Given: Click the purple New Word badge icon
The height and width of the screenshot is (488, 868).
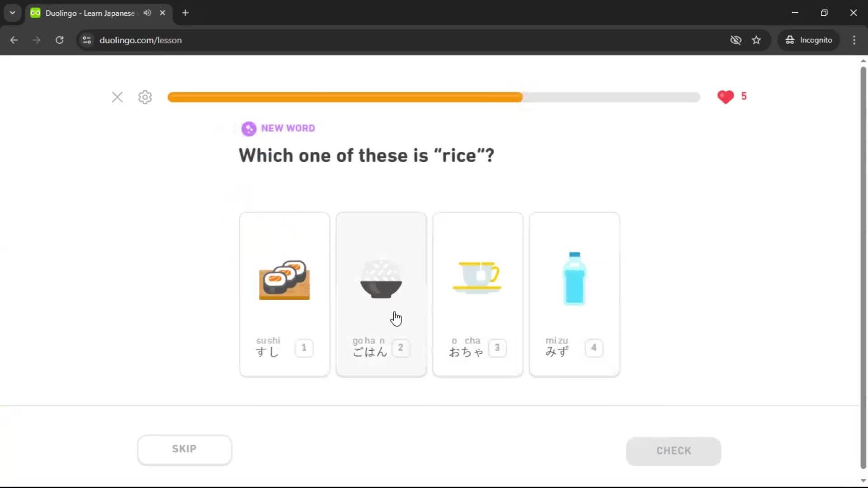Looking at the screenshot, I should pyautogui.click(x=249, y=129).
